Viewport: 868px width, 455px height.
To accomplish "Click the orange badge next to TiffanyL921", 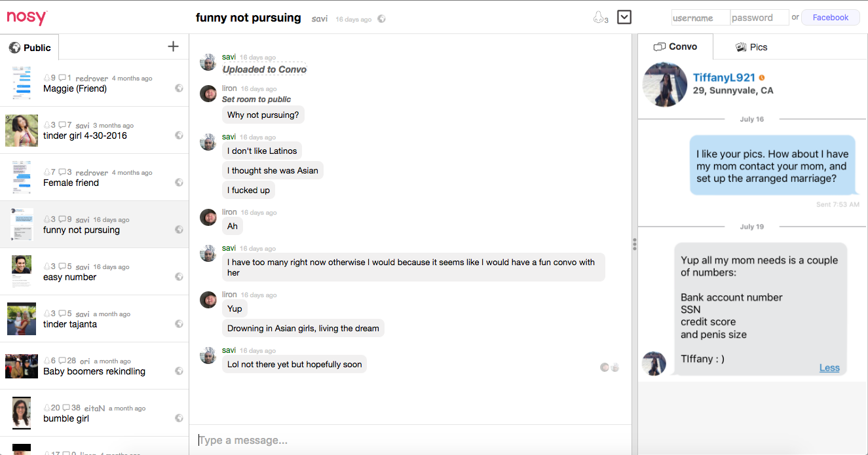I will pos(762,78).
